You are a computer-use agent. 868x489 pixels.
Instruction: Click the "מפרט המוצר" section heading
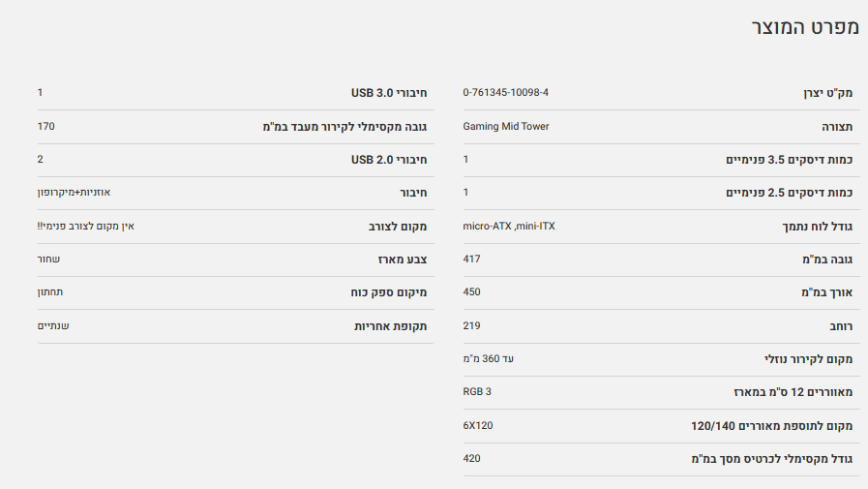[805, 27]
